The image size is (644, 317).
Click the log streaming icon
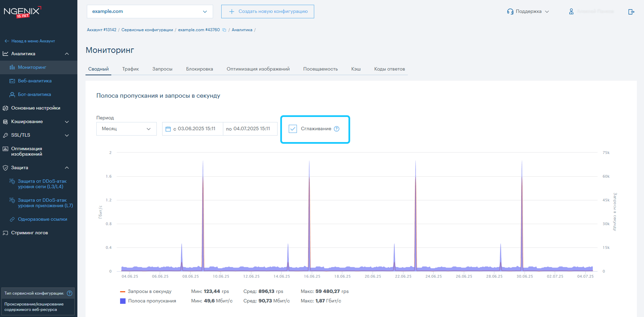point(5,233)
